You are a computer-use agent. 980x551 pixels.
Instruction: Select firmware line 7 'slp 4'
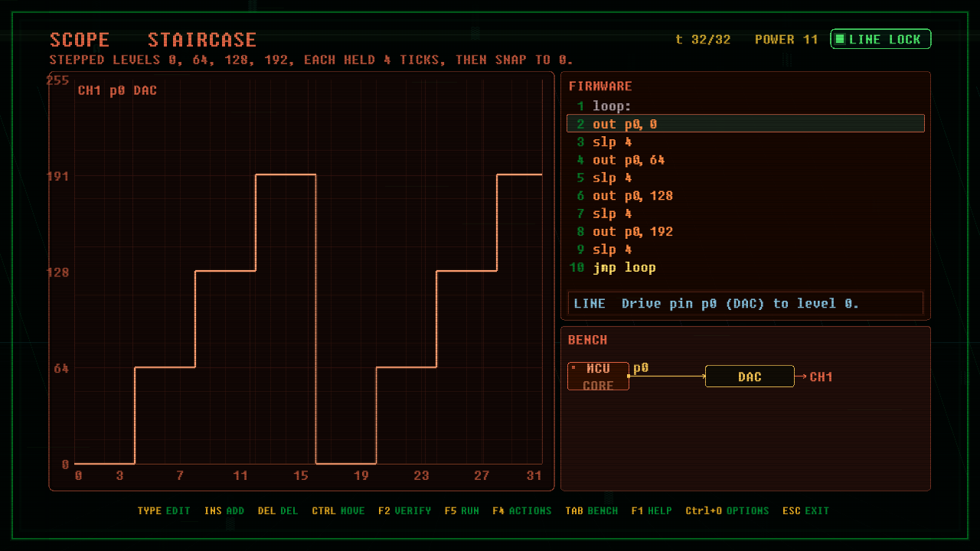pyautogui.click(x=746, y=214)
